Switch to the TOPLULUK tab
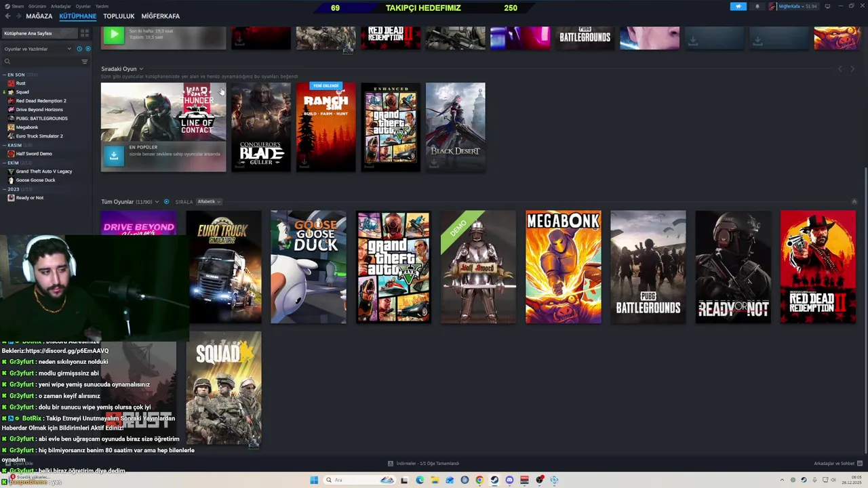Image resolution: width=868 pixels, height=488 pixels. coord(119,16)
